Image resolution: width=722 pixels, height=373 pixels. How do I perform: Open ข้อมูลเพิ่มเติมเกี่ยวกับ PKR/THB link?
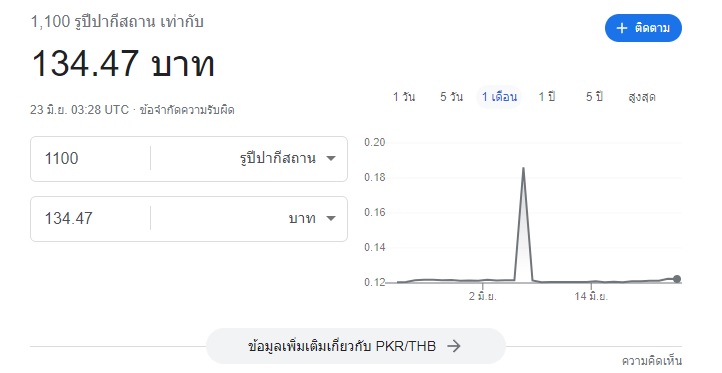(355, 346)
